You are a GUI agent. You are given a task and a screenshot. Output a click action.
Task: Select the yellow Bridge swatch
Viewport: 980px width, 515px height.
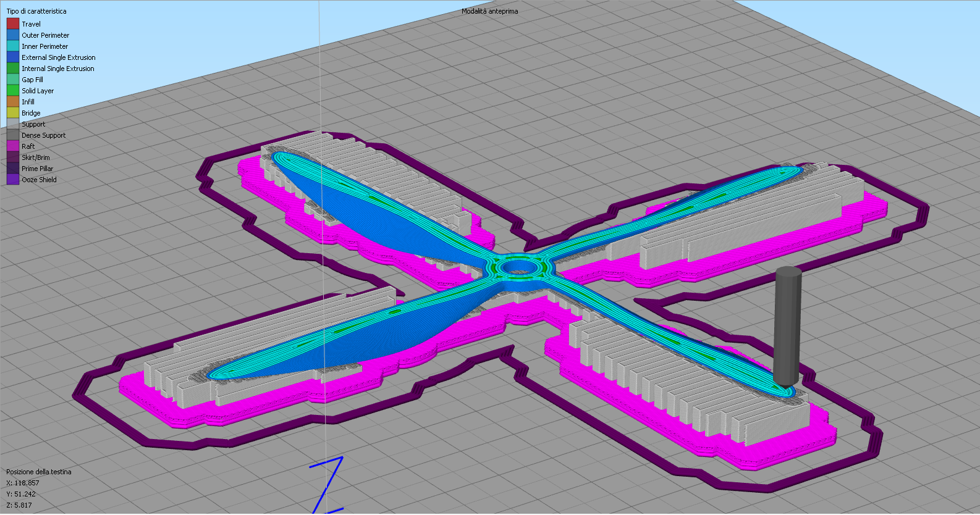tap(13, 113)
